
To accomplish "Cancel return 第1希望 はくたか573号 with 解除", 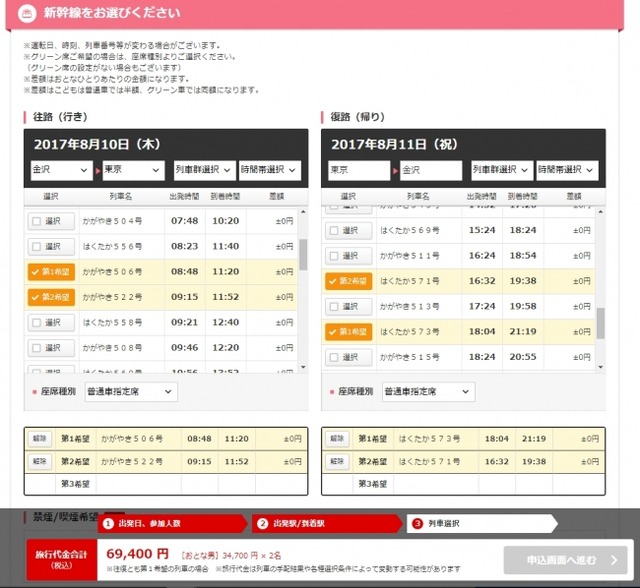I will 337,439.
